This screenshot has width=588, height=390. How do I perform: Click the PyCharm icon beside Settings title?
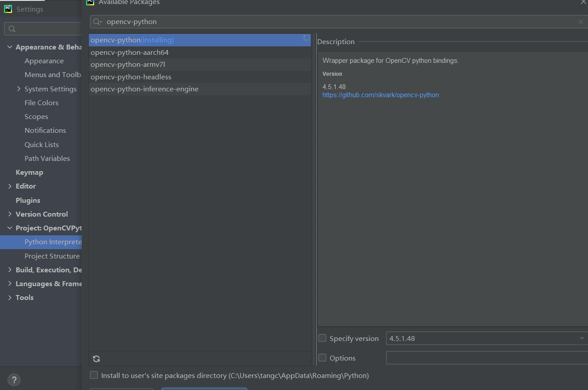tap(8, 9)
